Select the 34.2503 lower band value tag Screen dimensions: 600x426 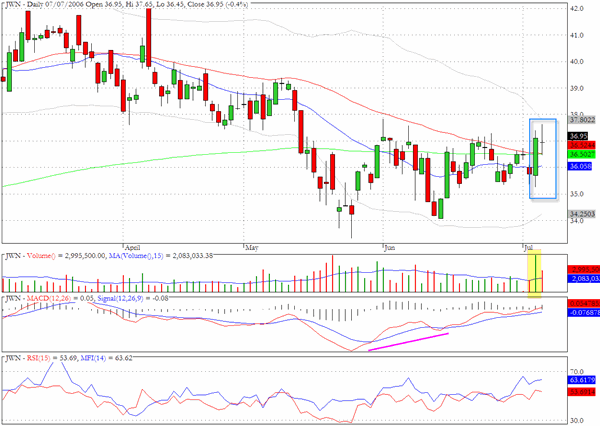point(582,214)
